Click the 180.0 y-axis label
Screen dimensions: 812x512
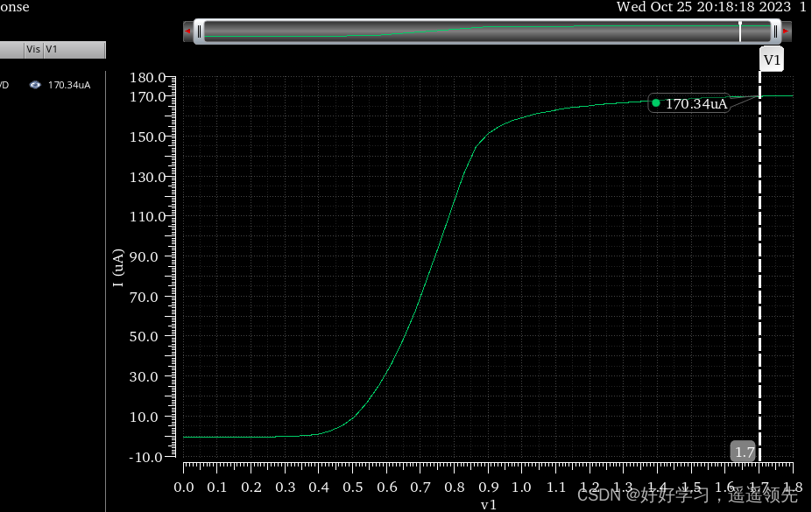coord(147,78)
